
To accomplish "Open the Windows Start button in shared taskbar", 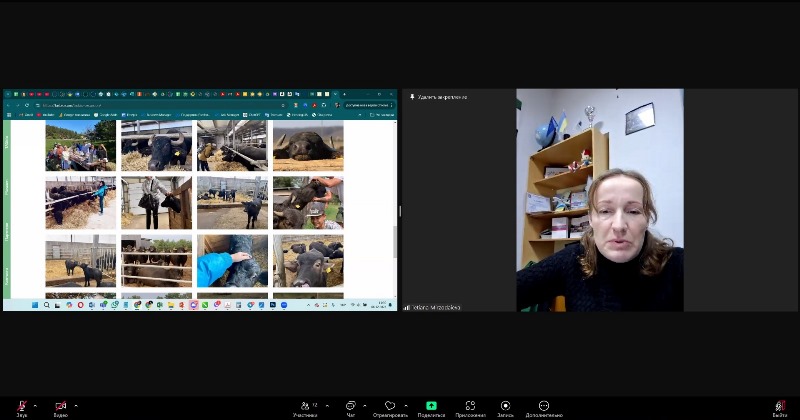I will point(35,305).
